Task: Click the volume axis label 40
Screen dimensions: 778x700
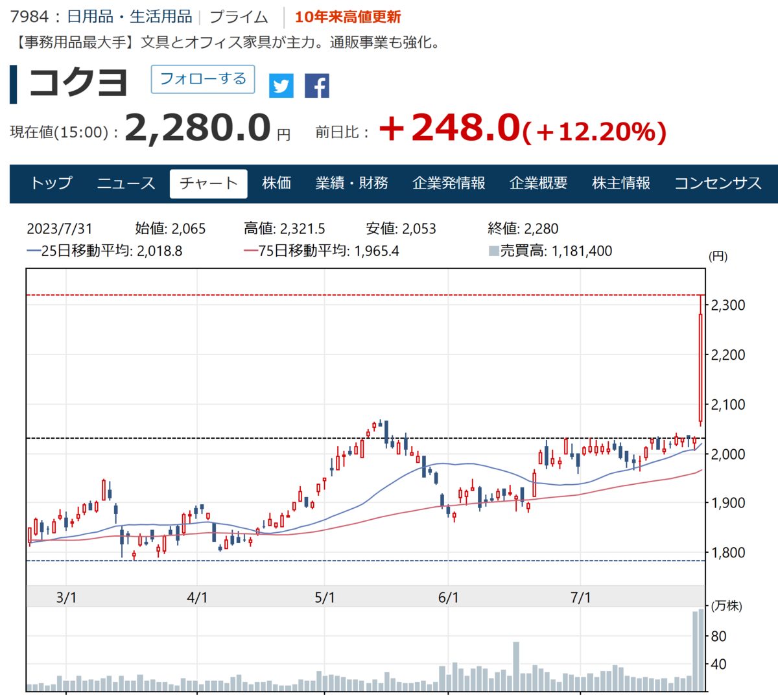Action: pos(718,664)
